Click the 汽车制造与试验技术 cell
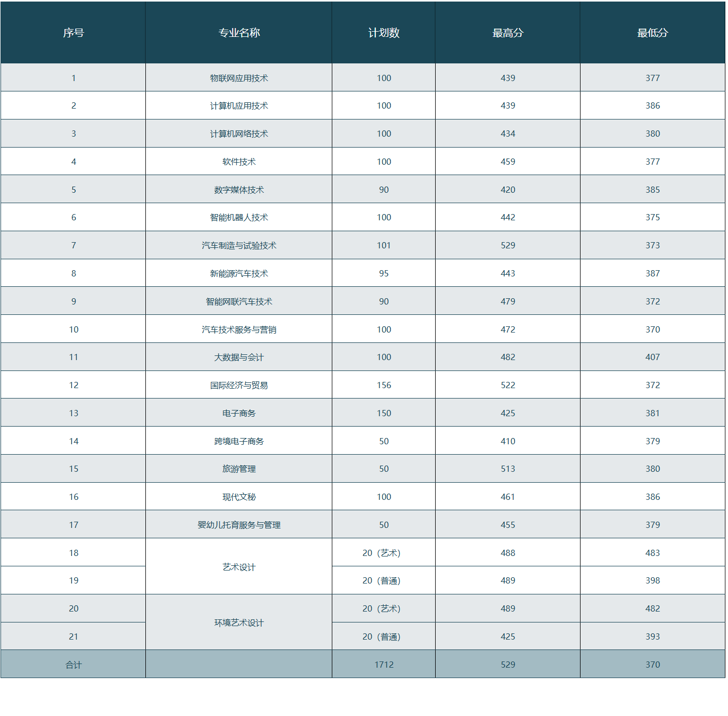 (239, 245)
